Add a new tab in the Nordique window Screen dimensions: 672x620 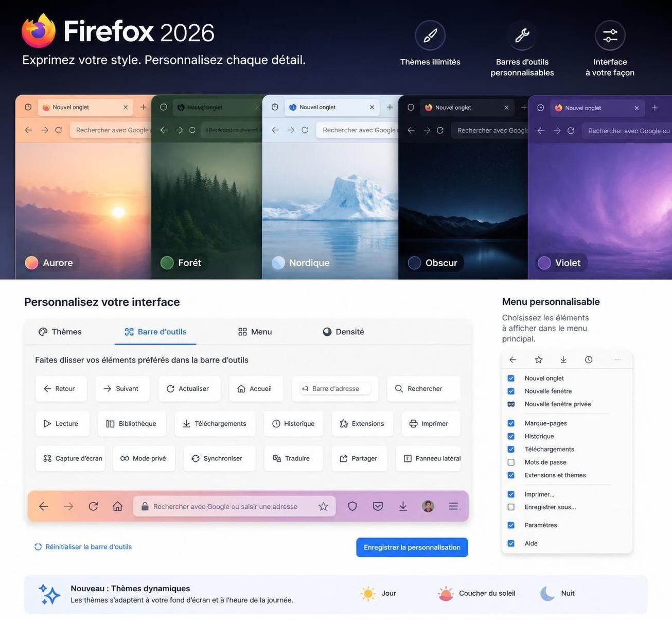[390, 107]
